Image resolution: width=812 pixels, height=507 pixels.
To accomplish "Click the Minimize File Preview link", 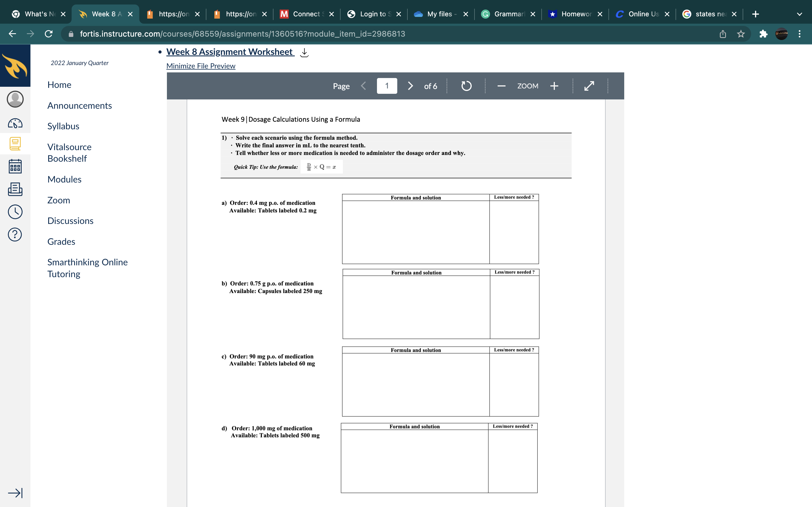I will 201,66.
